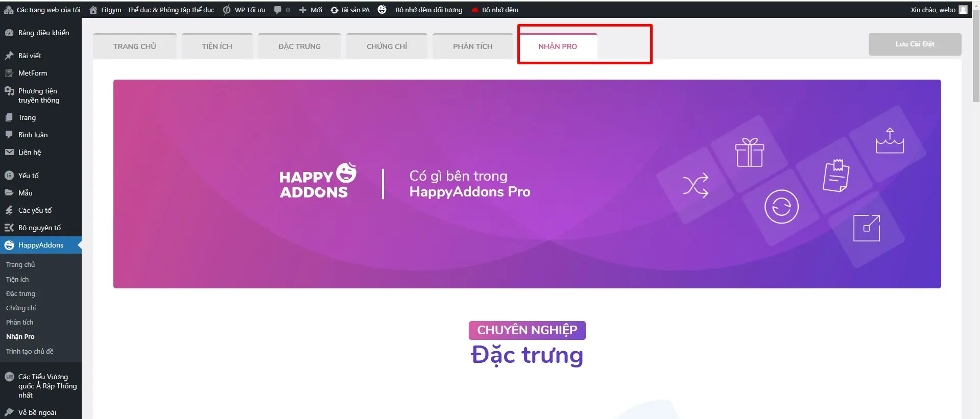Click the Fitgym site name link
This screenshot has width=980, height=419.
point(158,10)
